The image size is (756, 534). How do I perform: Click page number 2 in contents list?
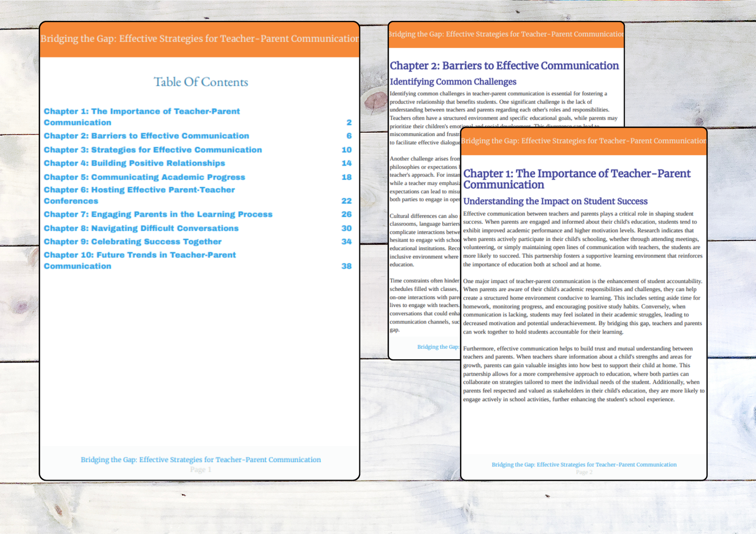tap(349, 122)
